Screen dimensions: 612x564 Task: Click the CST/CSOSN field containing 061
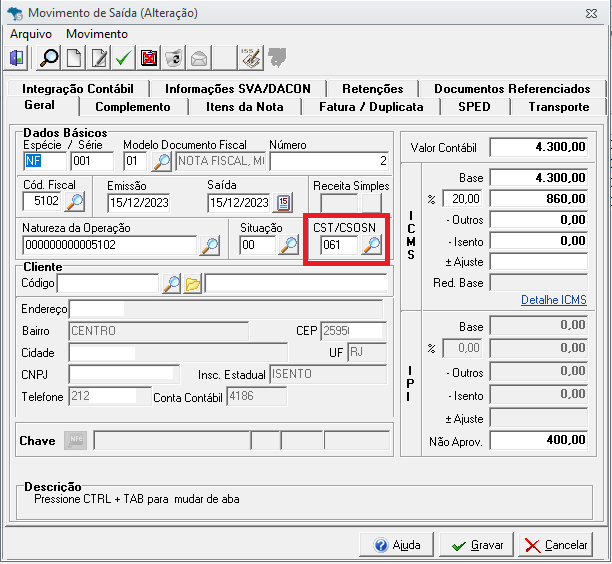340,246
